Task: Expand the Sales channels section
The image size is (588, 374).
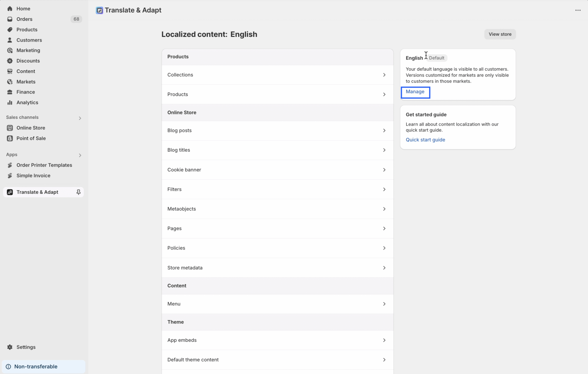Action: [x=80, y=118]
